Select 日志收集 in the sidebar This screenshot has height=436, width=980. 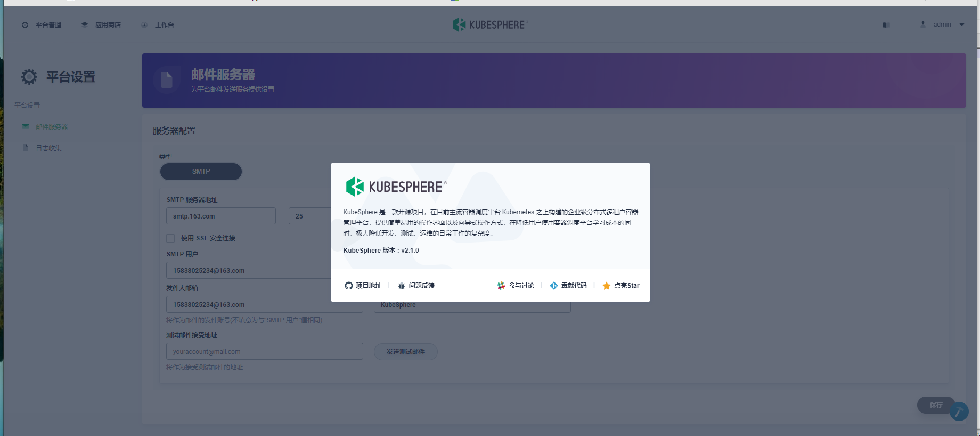pyautogui.click(x=48, y=148)
